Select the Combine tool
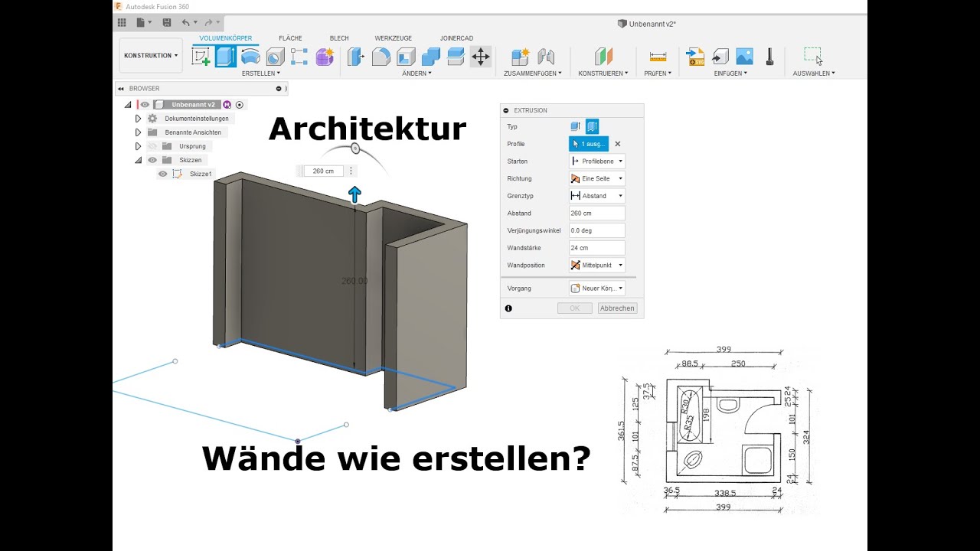Image resolution: width=980 pixels, height=551 pixels. coord(431,57)
